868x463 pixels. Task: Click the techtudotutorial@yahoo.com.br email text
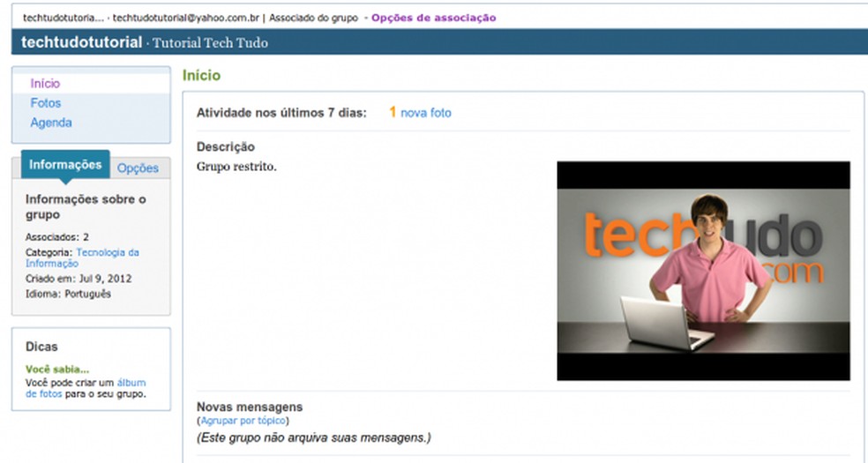pos(186,18)
